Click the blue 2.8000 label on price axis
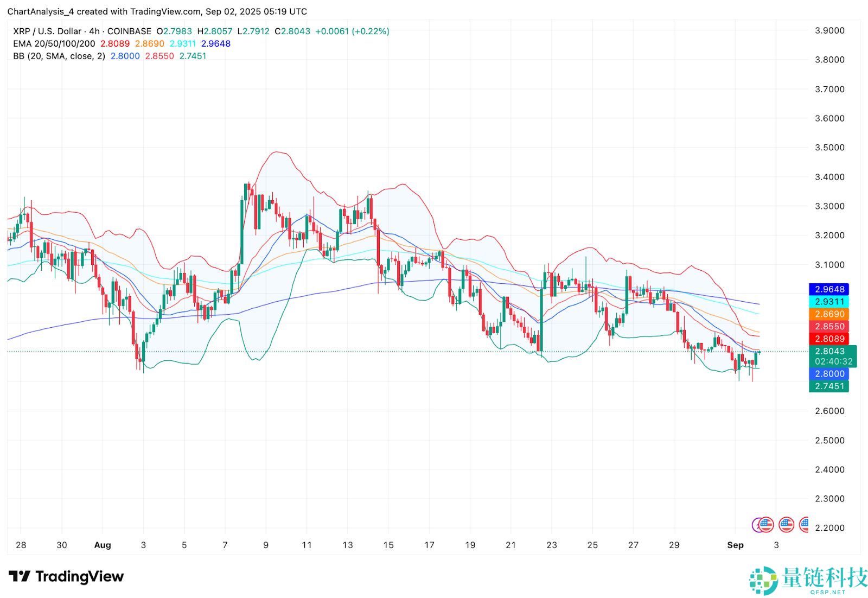 (x=828, y=374)
